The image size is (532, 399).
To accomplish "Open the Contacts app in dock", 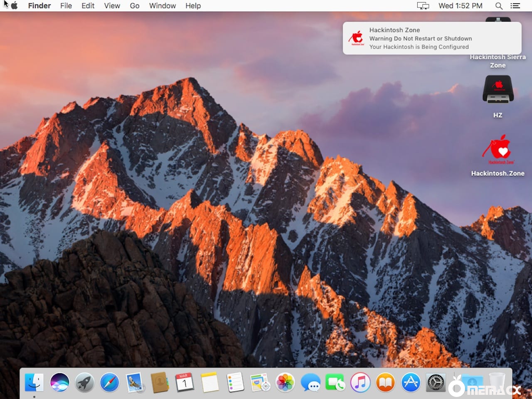I will 160,382.
